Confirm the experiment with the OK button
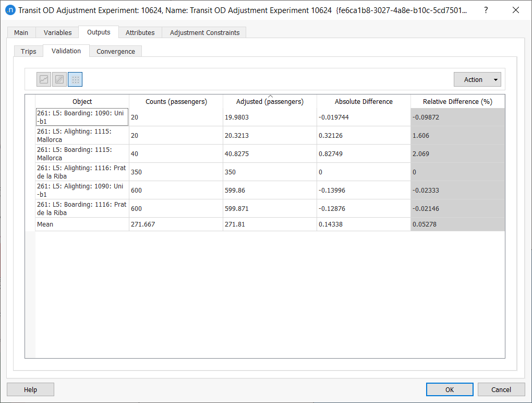 pyautogui.click(x=450, y=389)
